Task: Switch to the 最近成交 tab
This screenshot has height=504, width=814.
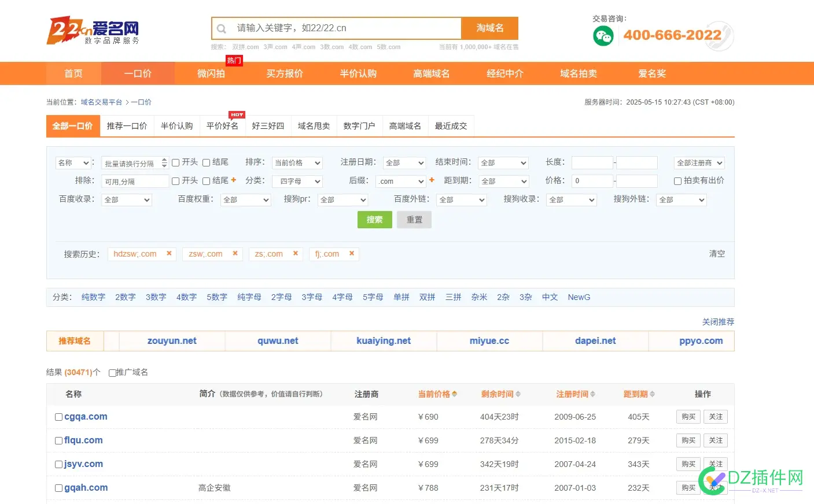Action: coord(451,125)
